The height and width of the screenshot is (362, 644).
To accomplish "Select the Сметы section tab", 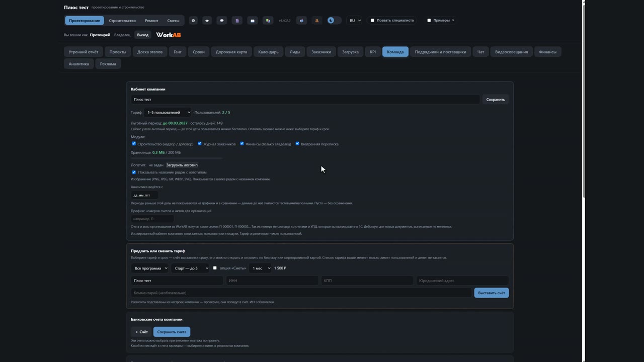I will [x=173, y=21].
